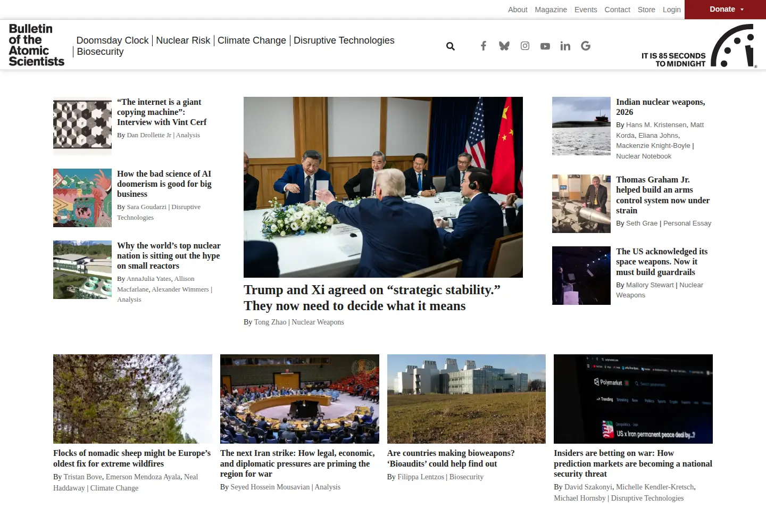Image resolution: width=766 pixels, height=532 pixels.
Task: Open the Vint Cerf interview thumbnail
Action: pos(82,126)
